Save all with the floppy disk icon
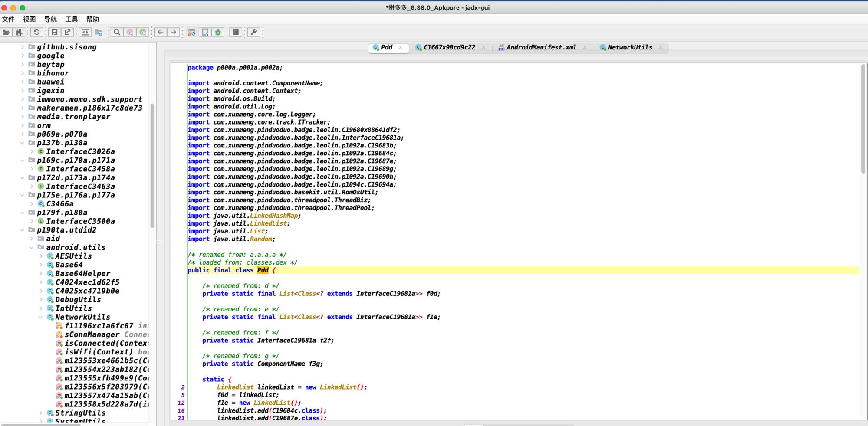The width and height of the screenshot is (868, 426). coord(54,32)
